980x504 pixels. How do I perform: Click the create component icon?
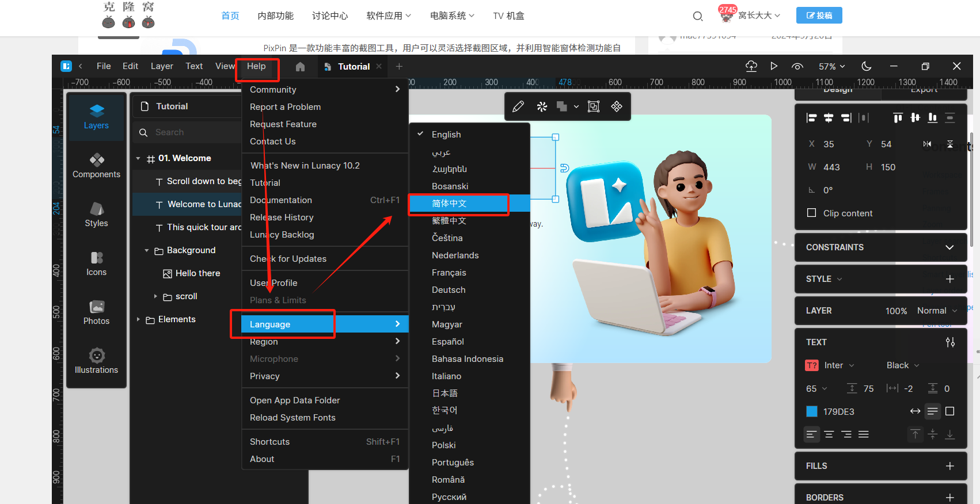(x=617, y=106)
